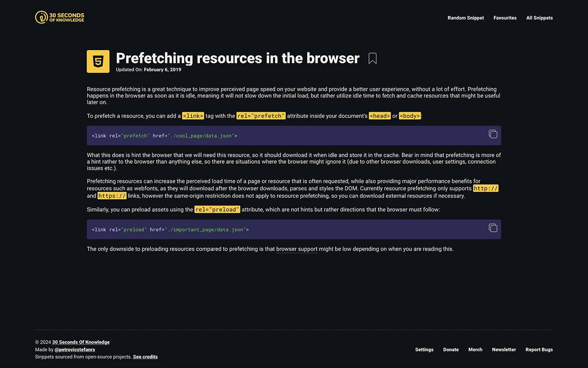Open All Snippets from the header
588x368 pixels.
coord(539,18)
